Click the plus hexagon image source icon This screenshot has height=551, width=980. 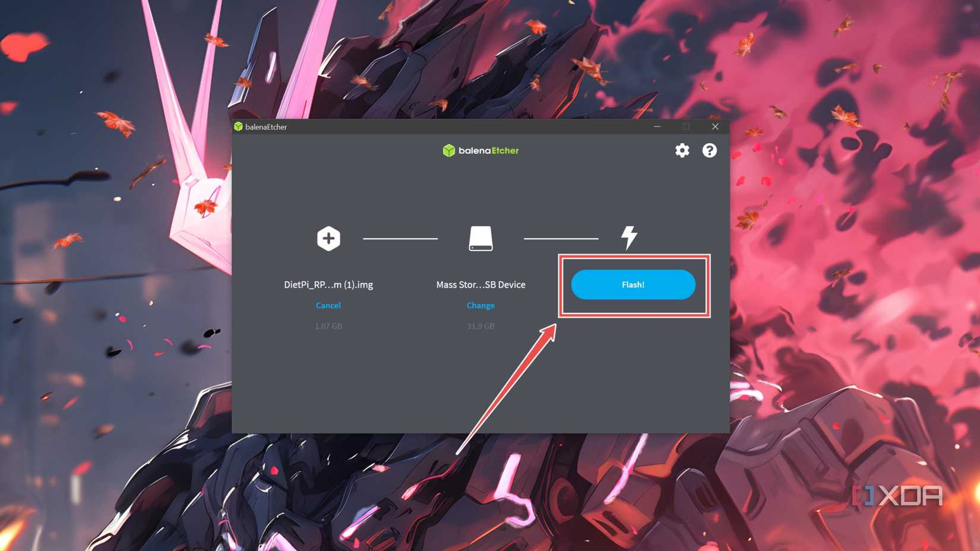(x=328, y=239)
